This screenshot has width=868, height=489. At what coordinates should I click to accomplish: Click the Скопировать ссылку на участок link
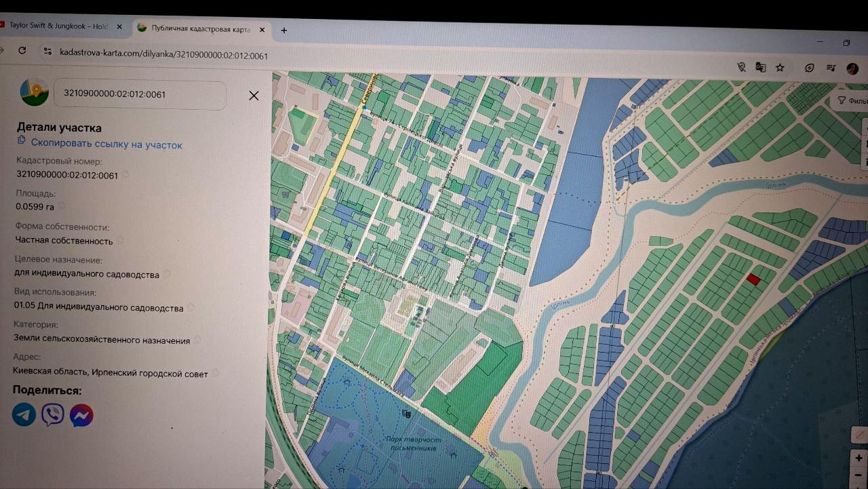pos(106,144)
